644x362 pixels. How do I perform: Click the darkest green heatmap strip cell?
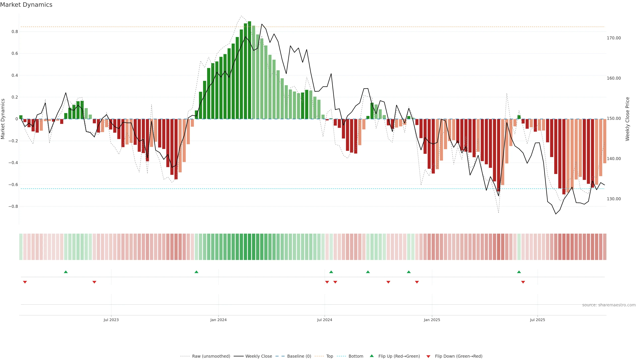tap(250, 247)
